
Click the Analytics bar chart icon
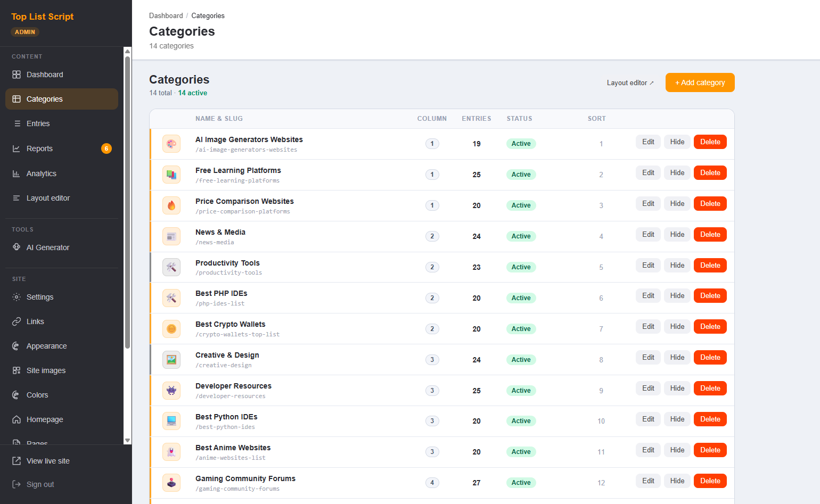click(x=17, y=173)
